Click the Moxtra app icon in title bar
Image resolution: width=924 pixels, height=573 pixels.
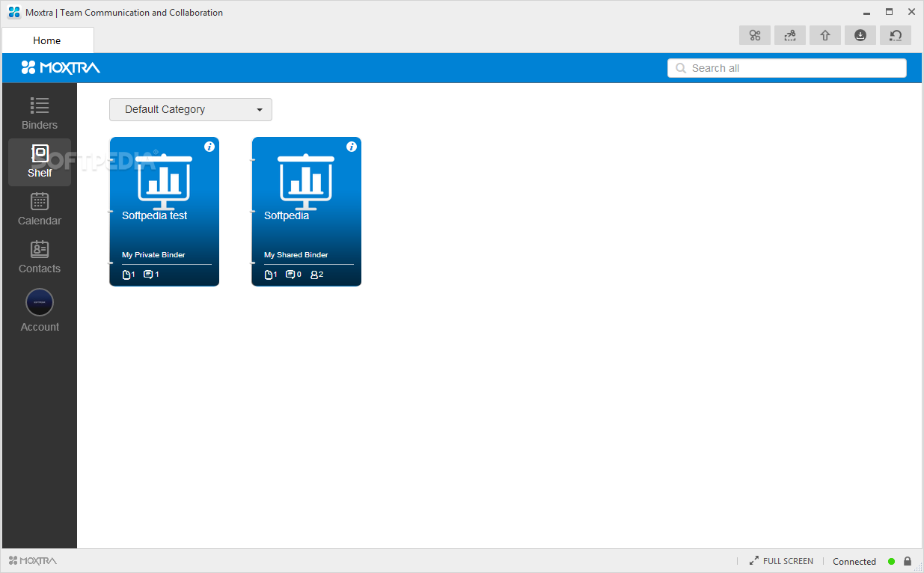coord(14,12)
